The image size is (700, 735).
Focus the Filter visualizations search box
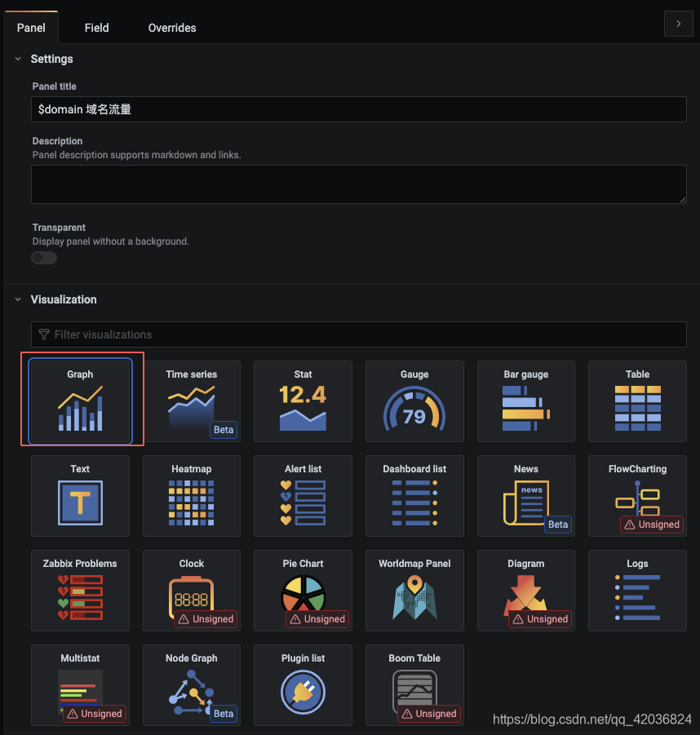point(359,334)
